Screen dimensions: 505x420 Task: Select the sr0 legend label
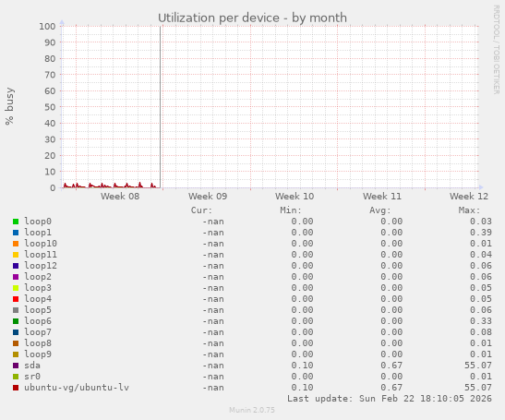(x=32, y=377)
